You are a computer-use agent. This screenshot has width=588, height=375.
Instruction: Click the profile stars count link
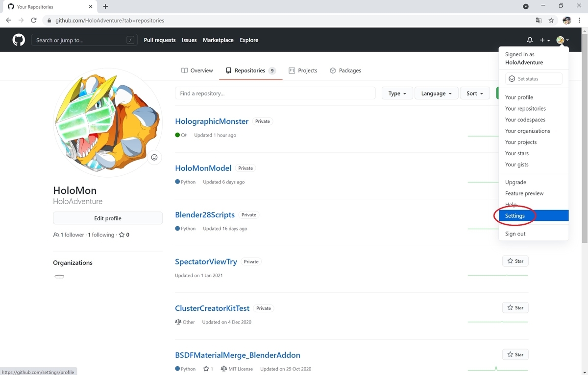pyautogui.click(x=124, y=235)
